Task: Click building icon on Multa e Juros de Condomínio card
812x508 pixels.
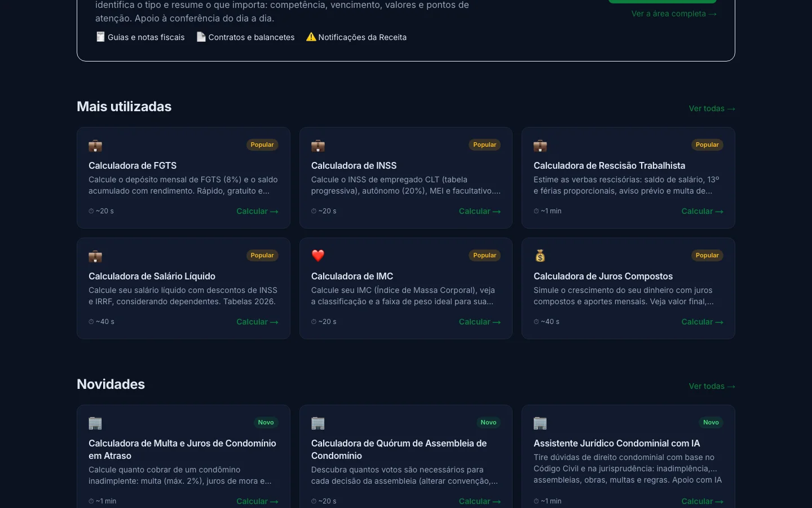Action: tap(95, 423)
